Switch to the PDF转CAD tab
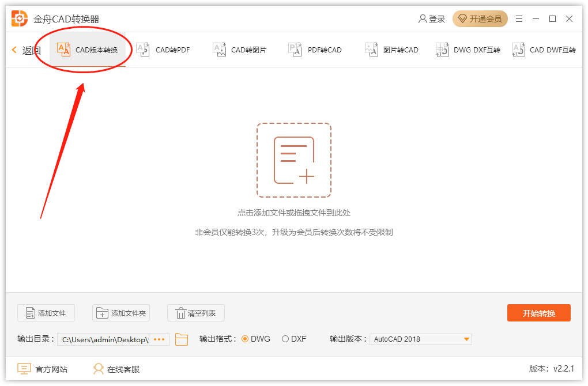 coord(315,50)
